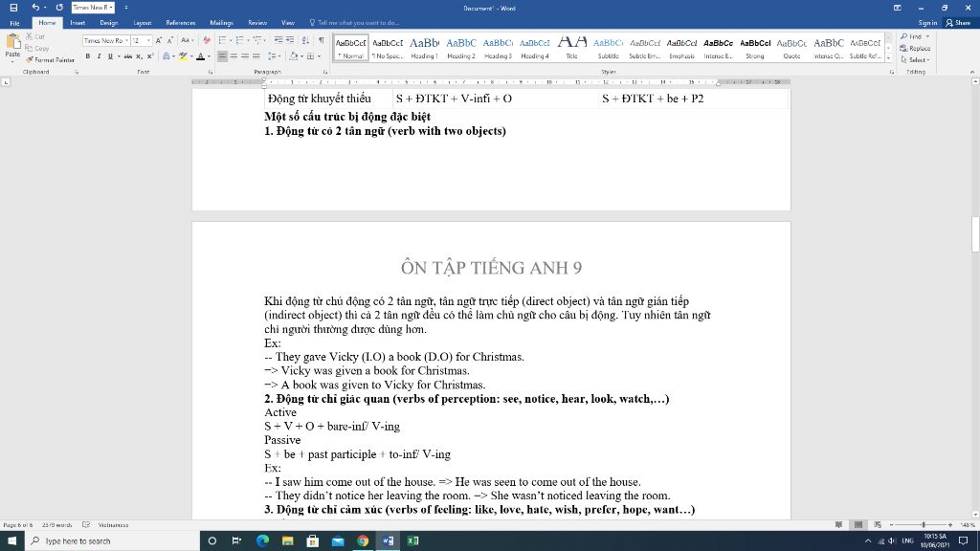Open File Explorer from taskbar

point(287,541)
